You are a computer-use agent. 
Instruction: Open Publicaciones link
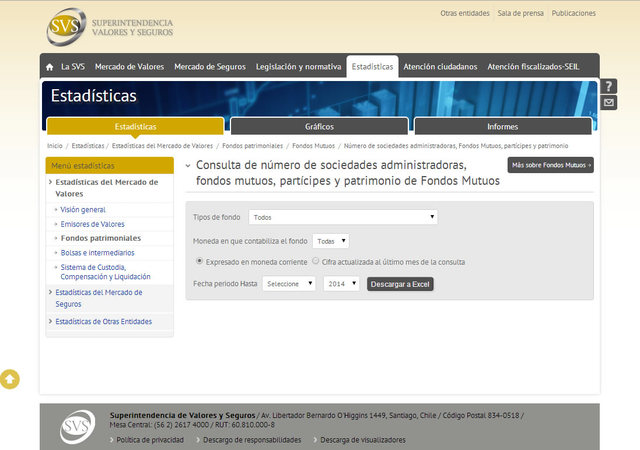point(573,13)
